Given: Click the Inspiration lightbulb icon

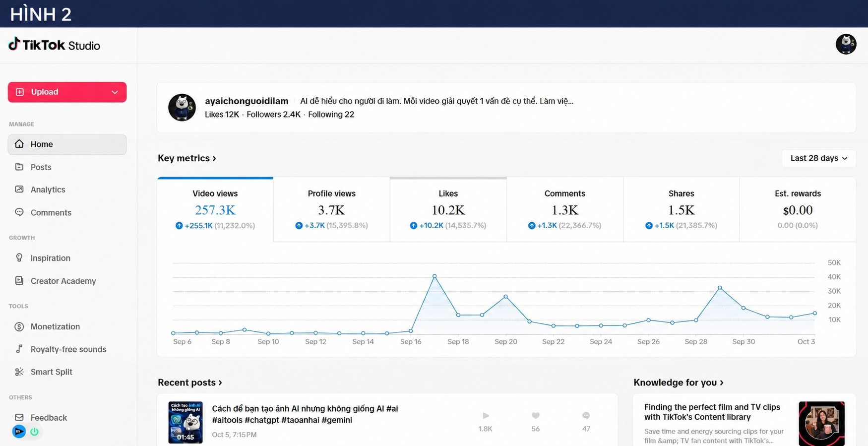Looking at the screenshot, I should coord(19,257).
